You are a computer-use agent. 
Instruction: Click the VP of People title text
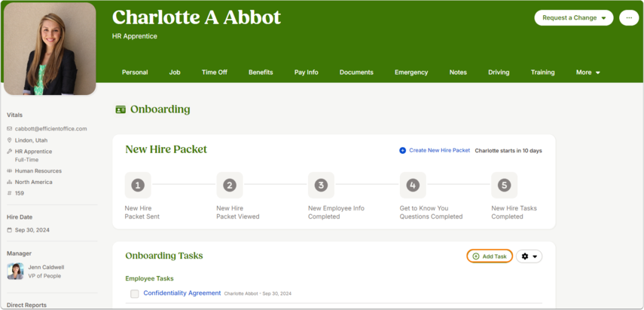(44, 276)
